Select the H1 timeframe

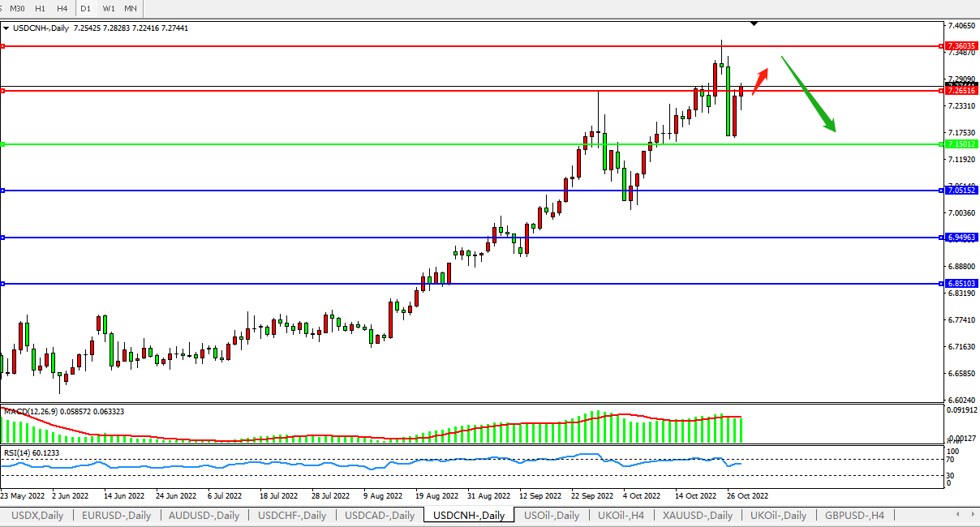[x=41, y=8]
